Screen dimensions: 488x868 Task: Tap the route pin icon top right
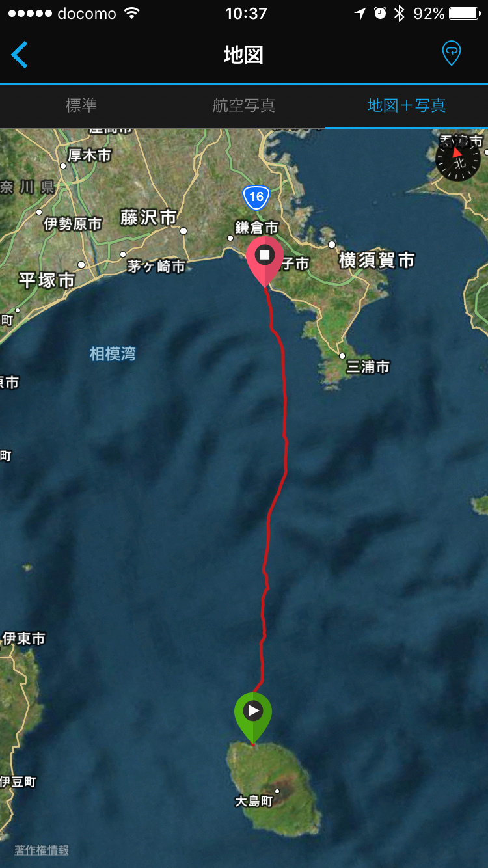(x=451, y=53)
